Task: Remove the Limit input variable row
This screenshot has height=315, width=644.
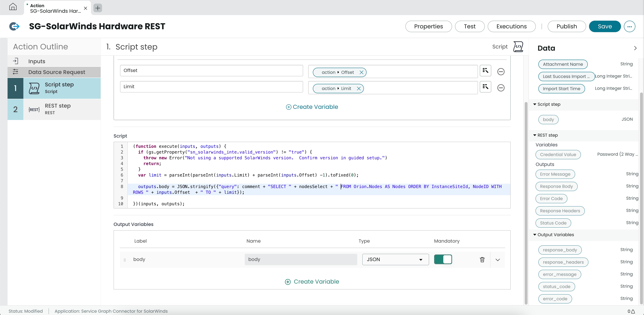Action: click(x=501, y=88)
